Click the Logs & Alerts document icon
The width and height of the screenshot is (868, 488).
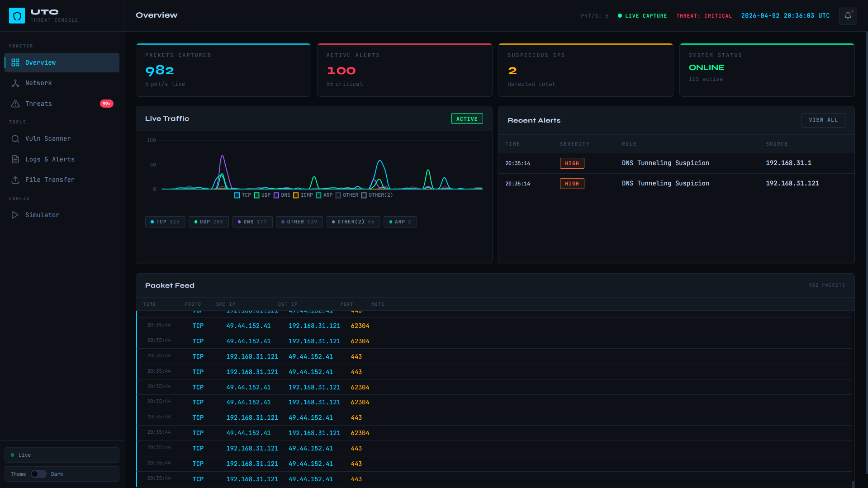(x=15, y=160)
